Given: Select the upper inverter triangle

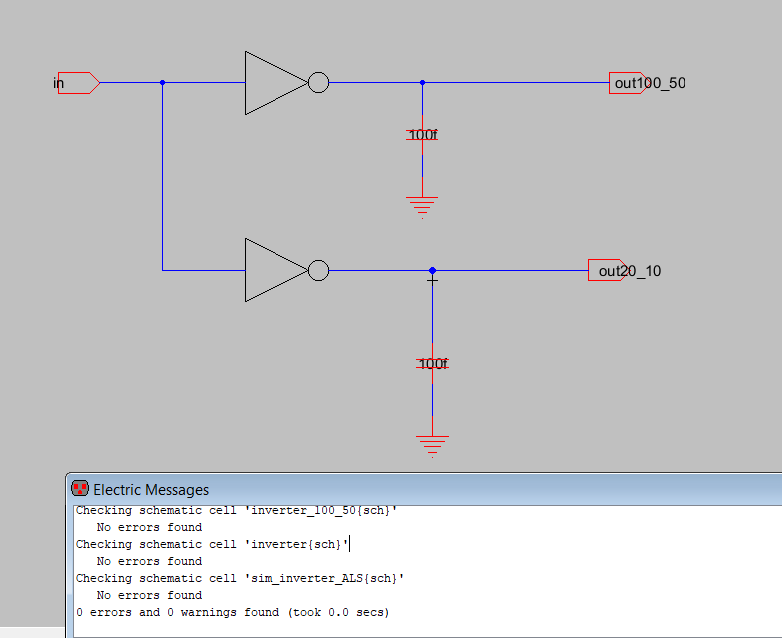Looking at the screenshot, I should click(x=272, y=83).
